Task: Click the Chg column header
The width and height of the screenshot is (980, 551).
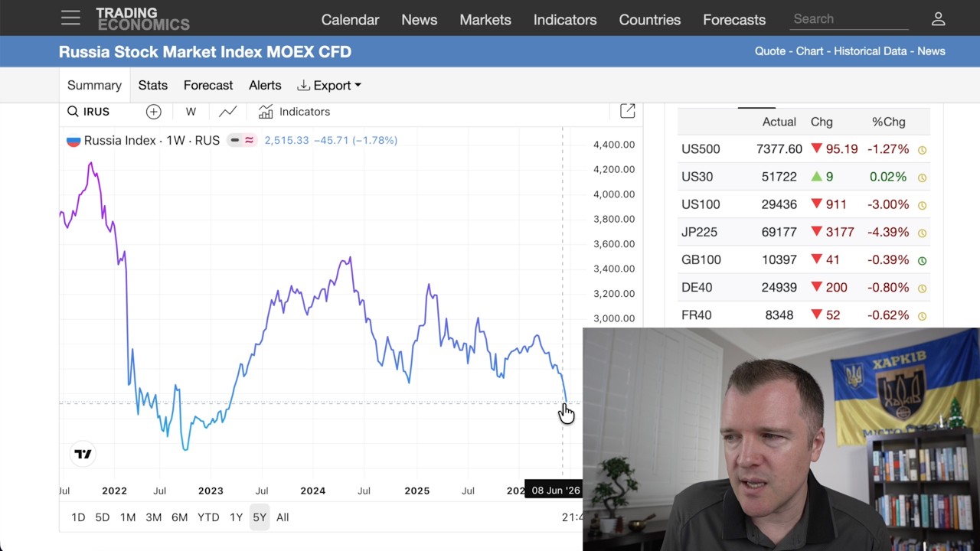Action: click(822, 122)
